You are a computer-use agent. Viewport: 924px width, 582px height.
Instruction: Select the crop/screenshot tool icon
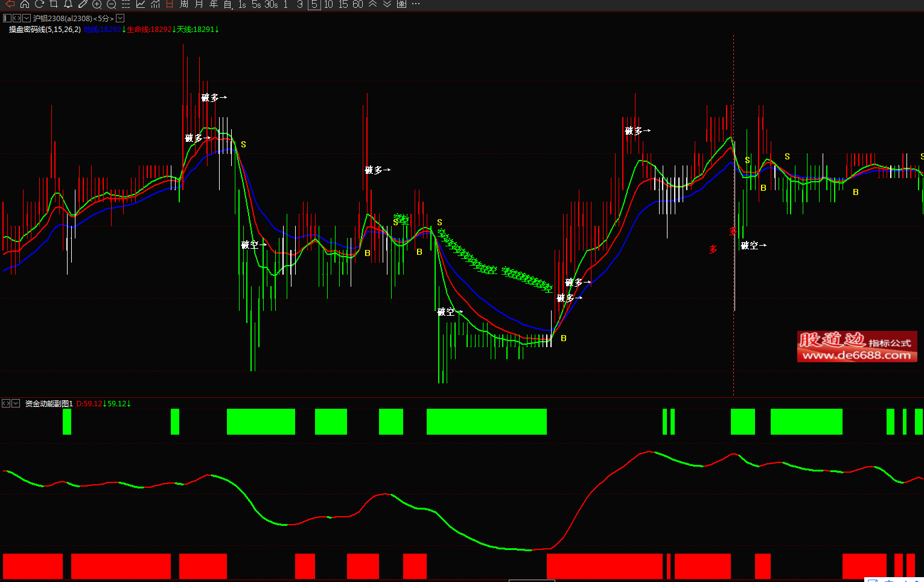click(54, 4)
